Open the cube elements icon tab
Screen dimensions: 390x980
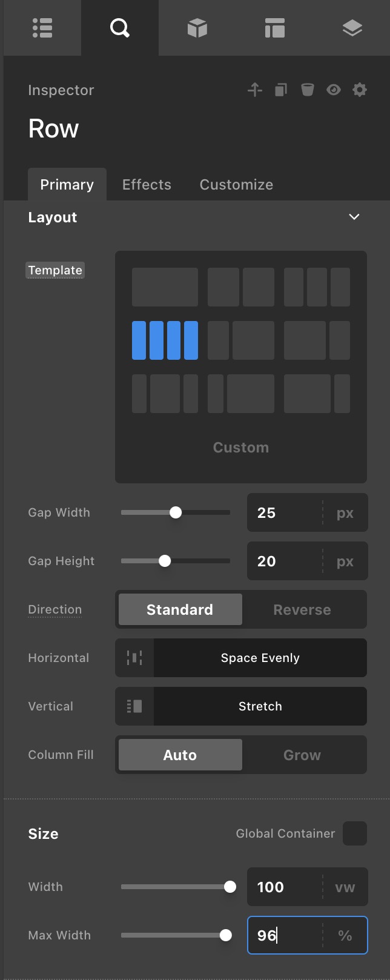197,28
